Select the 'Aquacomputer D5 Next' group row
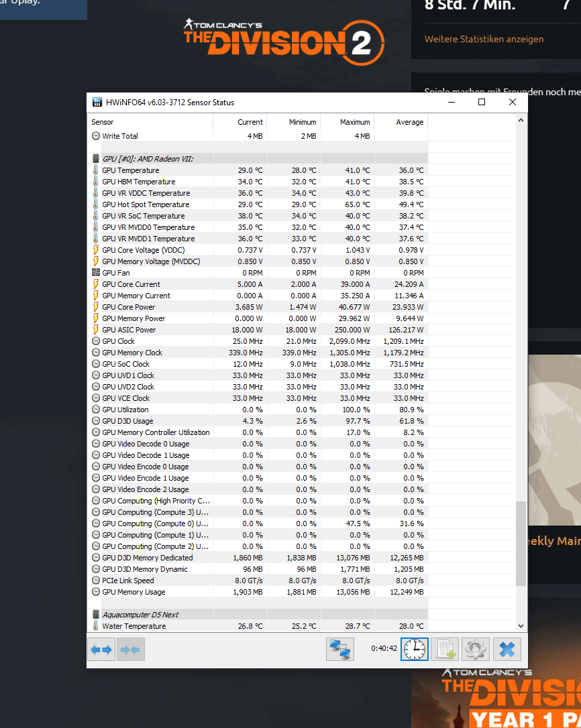581x728 pixels. click(258, 614)
